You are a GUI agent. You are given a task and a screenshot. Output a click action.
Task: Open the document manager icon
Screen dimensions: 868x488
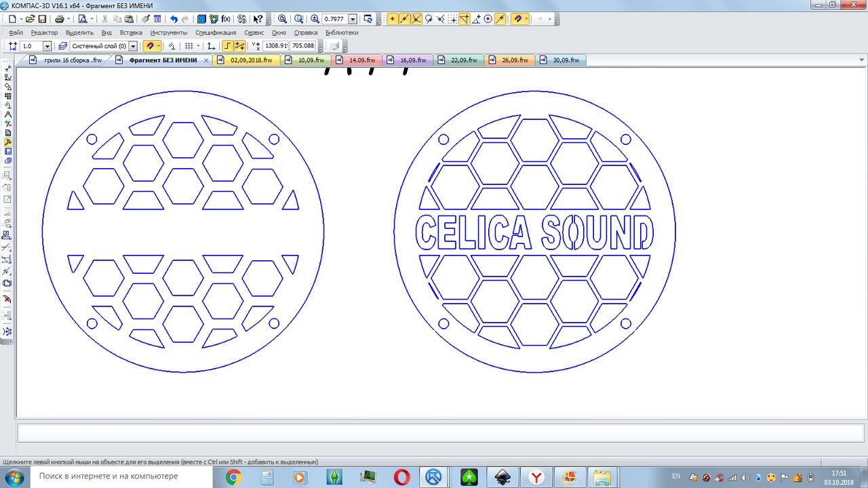click(202, 19)
